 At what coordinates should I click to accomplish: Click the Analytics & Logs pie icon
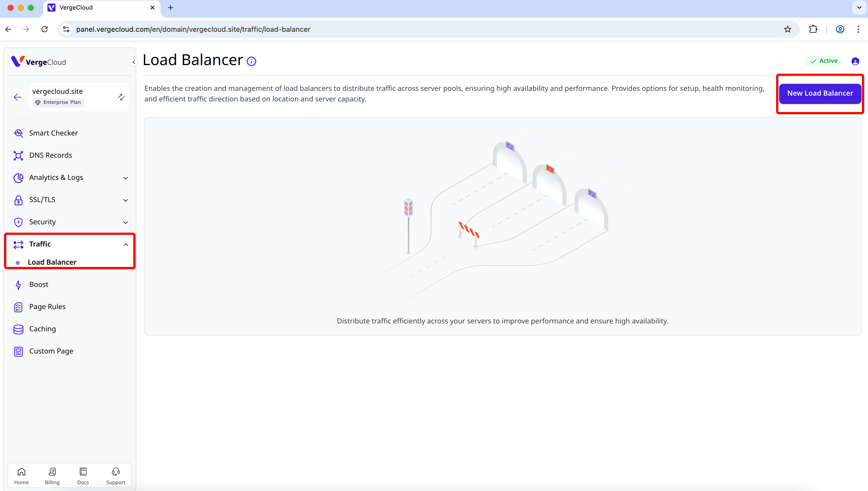pyautogui.click(x=18, y=178)
